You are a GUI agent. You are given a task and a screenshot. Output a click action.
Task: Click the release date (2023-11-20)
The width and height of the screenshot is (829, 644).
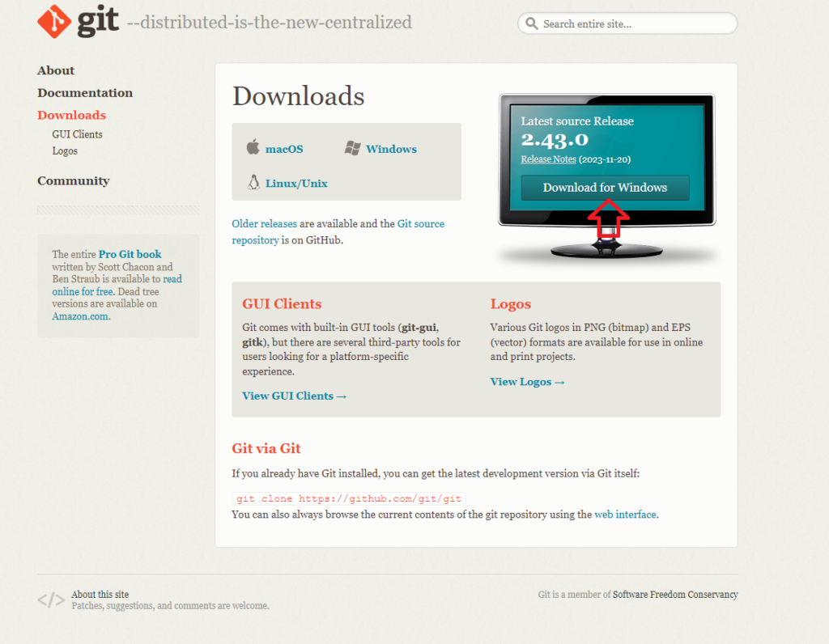coord(604,159)
